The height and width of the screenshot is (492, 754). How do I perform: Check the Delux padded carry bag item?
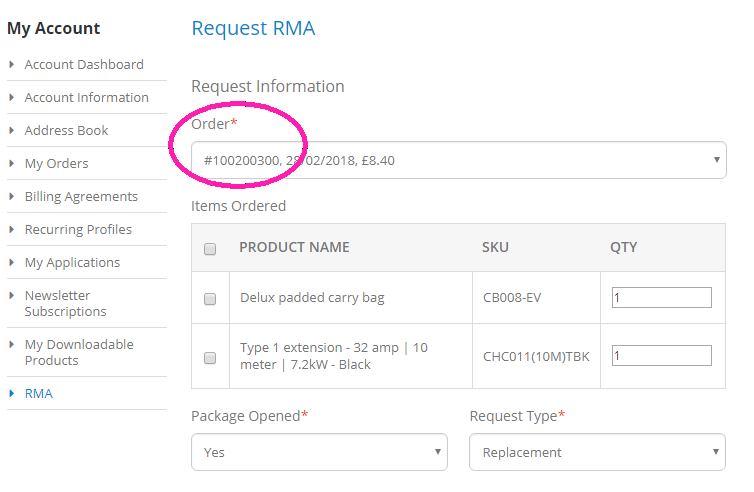pos(210,298)
